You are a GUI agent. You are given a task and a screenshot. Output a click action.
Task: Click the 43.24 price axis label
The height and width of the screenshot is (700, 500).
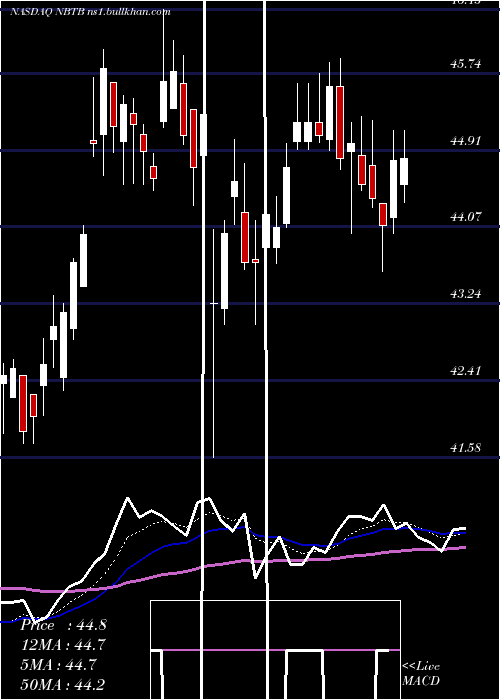(x=466, y=294)
